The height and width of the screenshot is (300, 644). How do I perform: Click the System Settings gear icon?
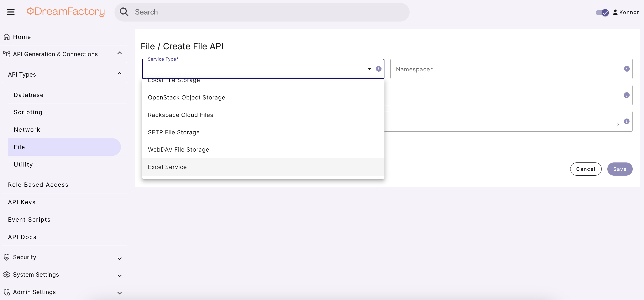tap(7, 274)
